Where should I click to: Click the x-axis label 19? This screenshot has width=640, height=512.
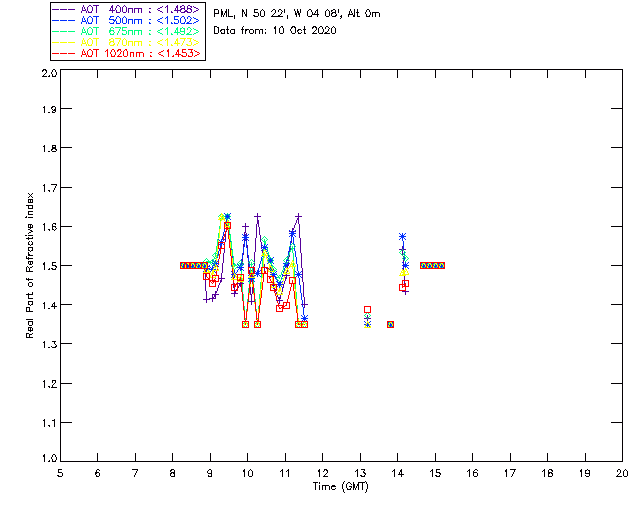pos(585,473)
